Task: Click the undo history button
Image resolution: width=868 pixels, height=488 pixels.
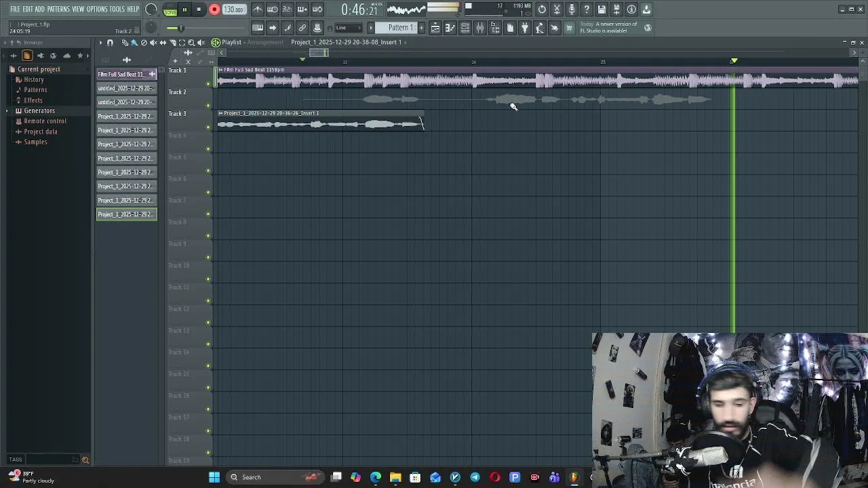Action: tap(542, 9)
